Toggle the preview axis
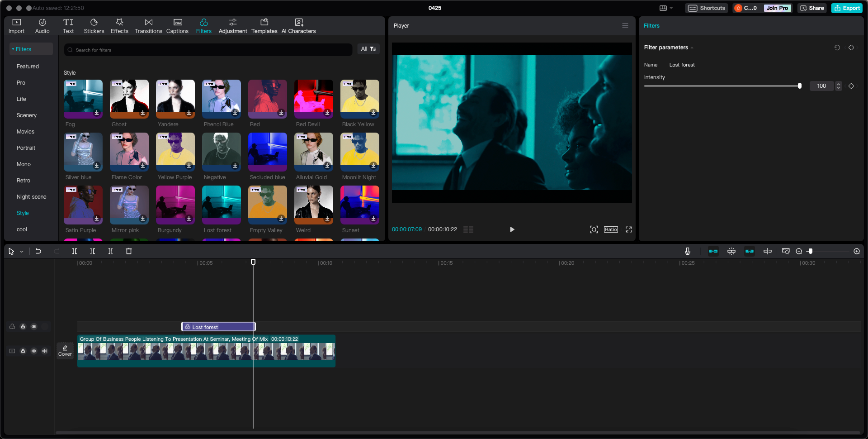 tap(768, 251)
